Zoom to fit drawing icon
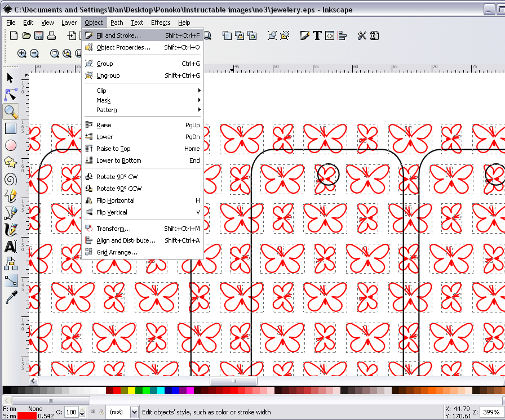The width and height of the screenshot is (505, 420). click(67, 53)
